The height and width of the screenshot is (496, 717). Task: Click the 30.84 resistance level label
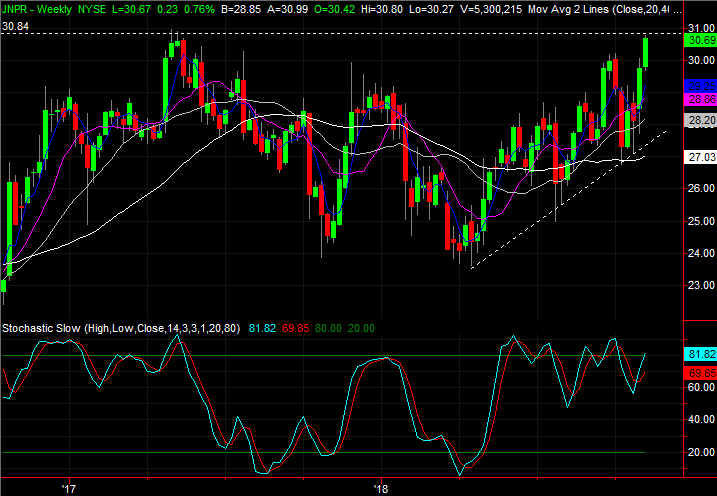click(15, 24)
